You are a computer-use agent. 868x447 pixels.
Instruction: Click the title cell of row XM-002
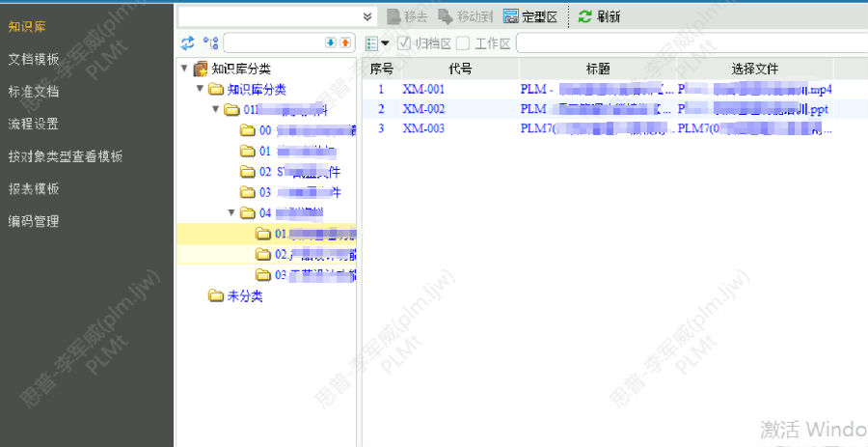[x=596, y=108]
